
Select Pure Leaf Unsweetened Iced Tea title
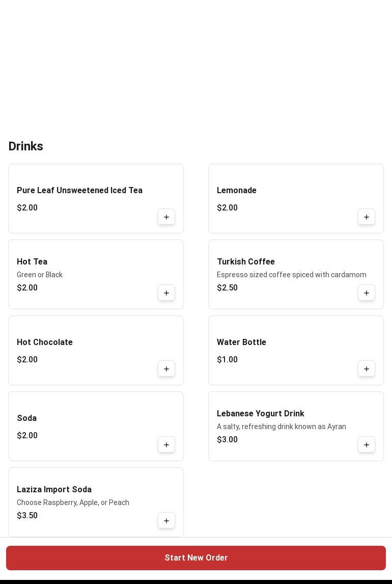tap(79, 191)
